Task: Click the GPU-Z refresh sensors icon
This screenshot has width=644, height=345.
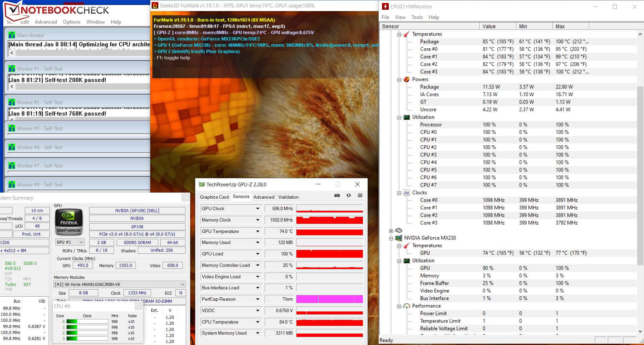Action: tap(349, 195)
